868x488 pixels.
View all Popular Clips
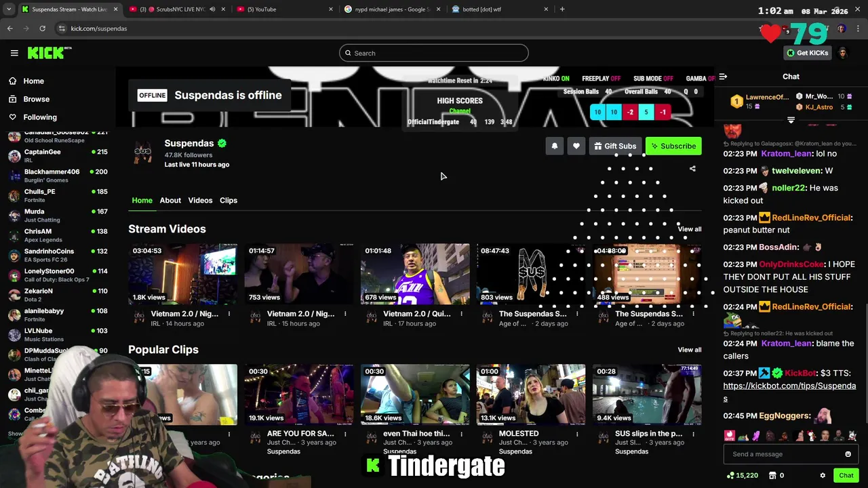coord(690,350)
